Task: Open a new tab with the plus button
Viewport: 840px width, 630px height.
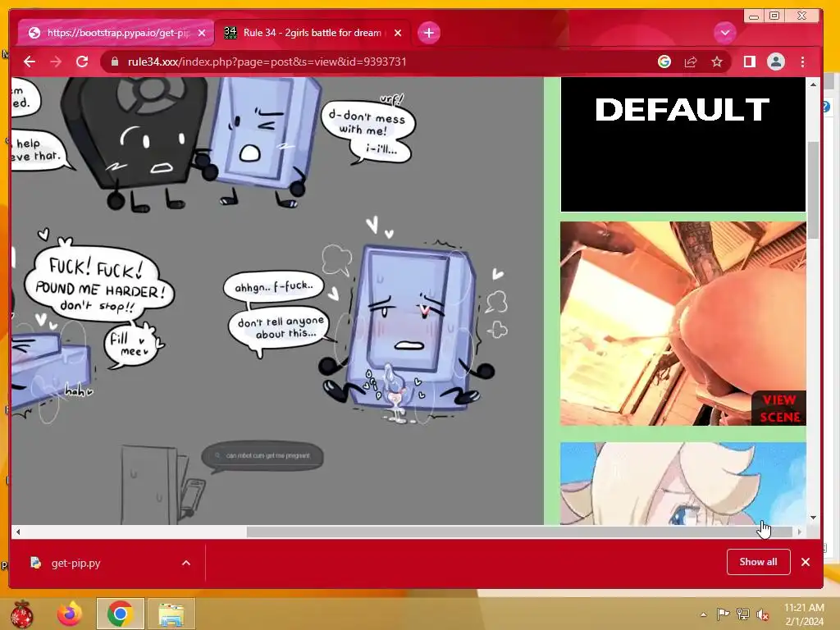Action: click(428, 33)
